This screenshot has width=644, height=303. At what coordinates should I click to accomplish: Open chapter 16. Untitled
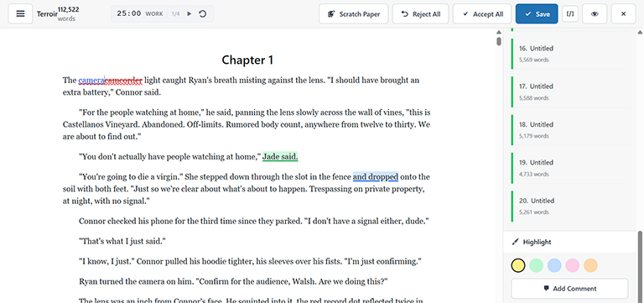click(569, 54)
